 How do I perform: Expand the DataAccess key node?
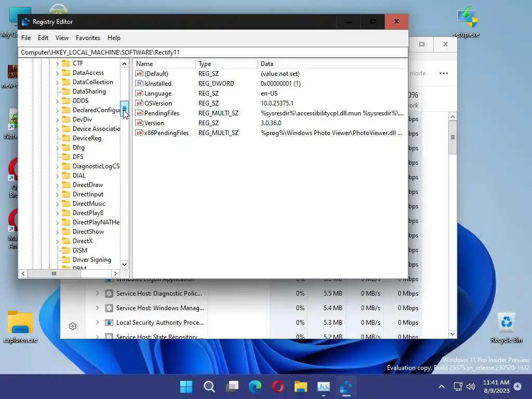(57, 73)
